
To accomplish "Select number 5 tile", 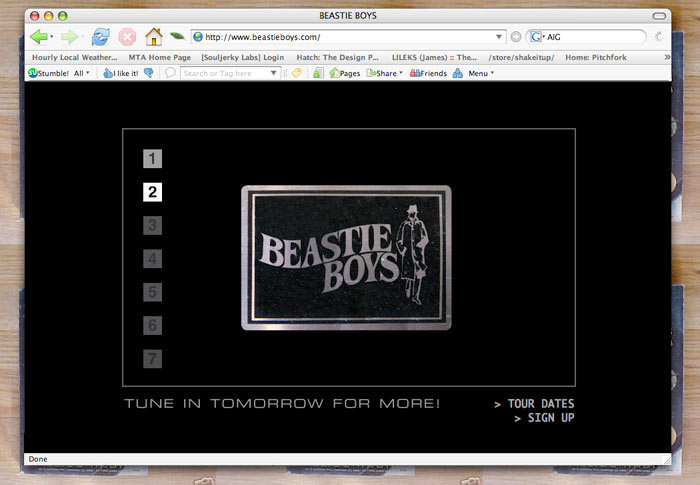I will click(152, 292).
